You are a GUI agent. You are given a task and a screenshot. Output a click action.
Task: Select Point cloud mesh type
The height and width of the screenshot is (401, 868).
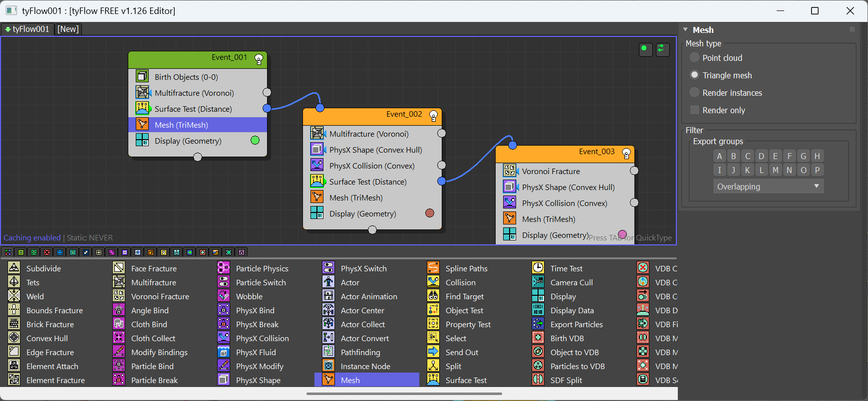click(x=694, y=57)
